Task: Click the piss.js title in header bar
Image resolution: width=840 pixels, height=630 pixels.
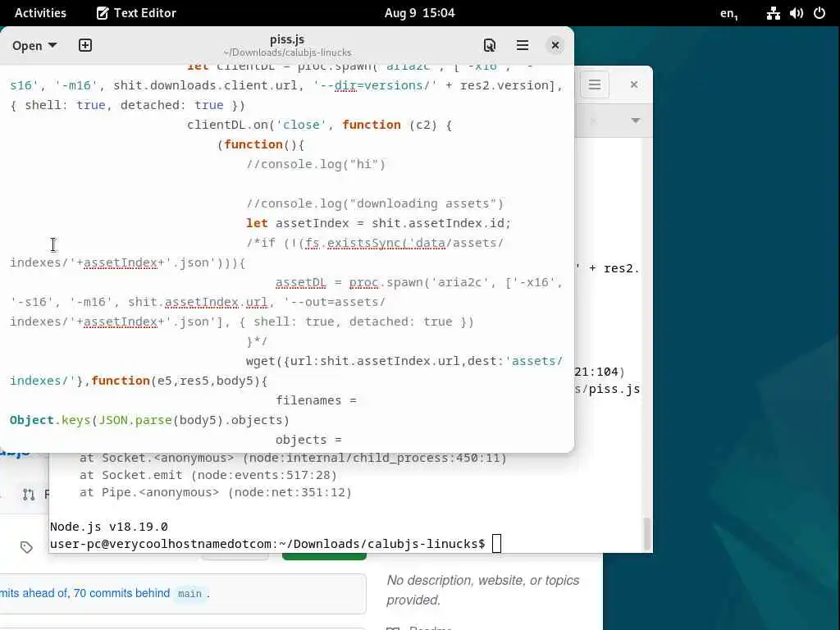Action: [287, 39]
